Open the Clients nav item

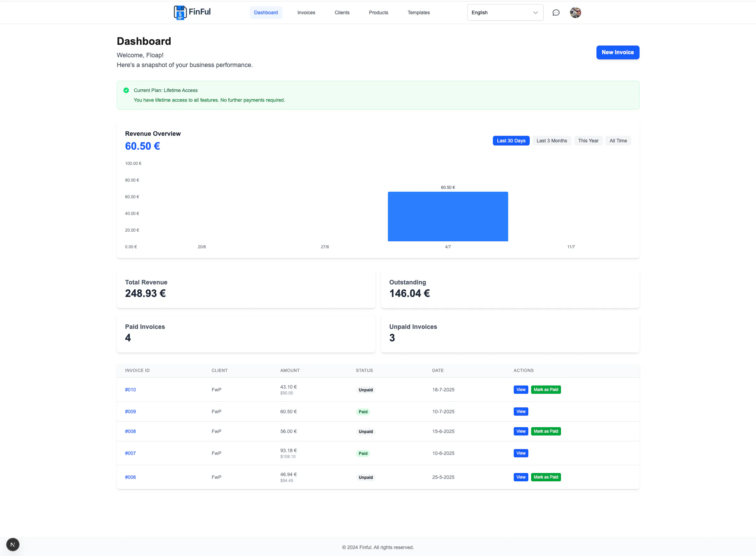pos(342,13)
